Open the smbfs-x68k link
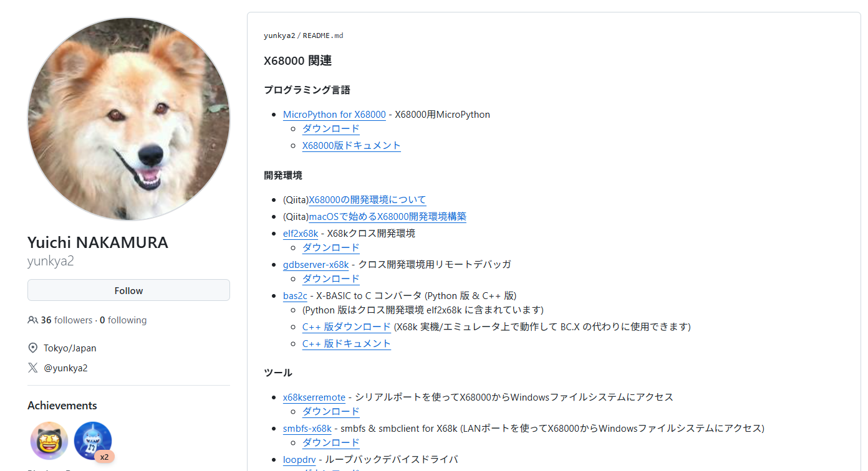Screen dimensions: 868x471 [307, 429]
